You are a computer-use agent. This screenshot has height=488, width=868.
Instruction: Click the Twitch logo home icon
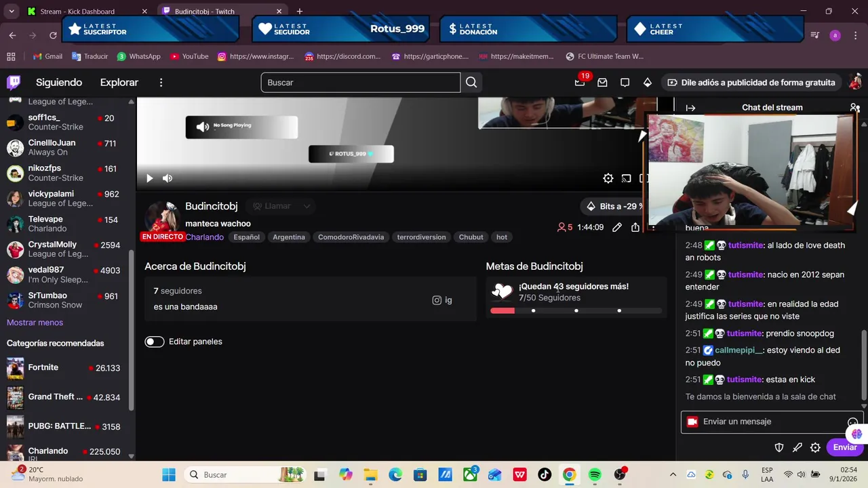click(14, 83)
